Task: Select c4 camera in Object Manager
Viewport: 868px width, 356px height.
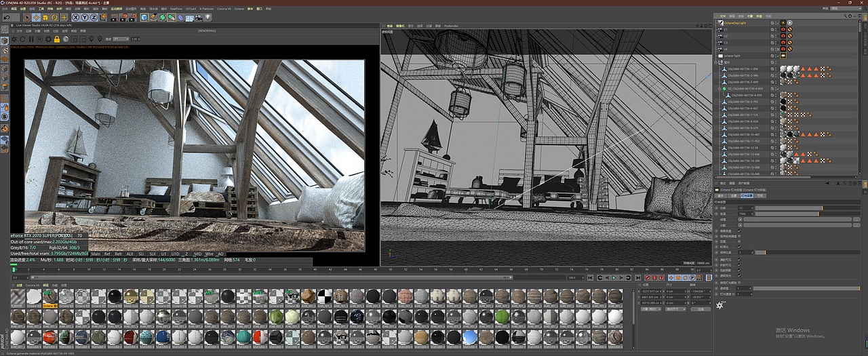Action: [727, 50]
